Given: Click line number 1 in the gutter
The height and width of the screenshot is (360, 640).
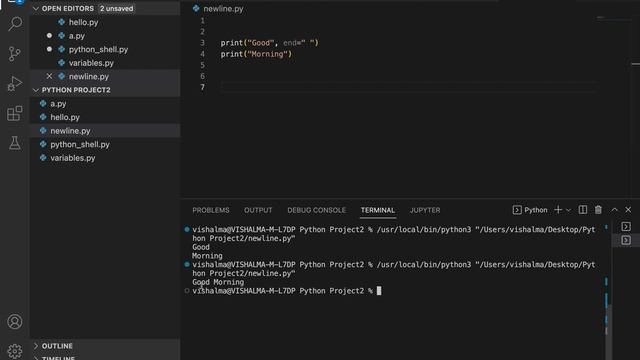Looking at the screenshot, I should (x=202, y=21).
